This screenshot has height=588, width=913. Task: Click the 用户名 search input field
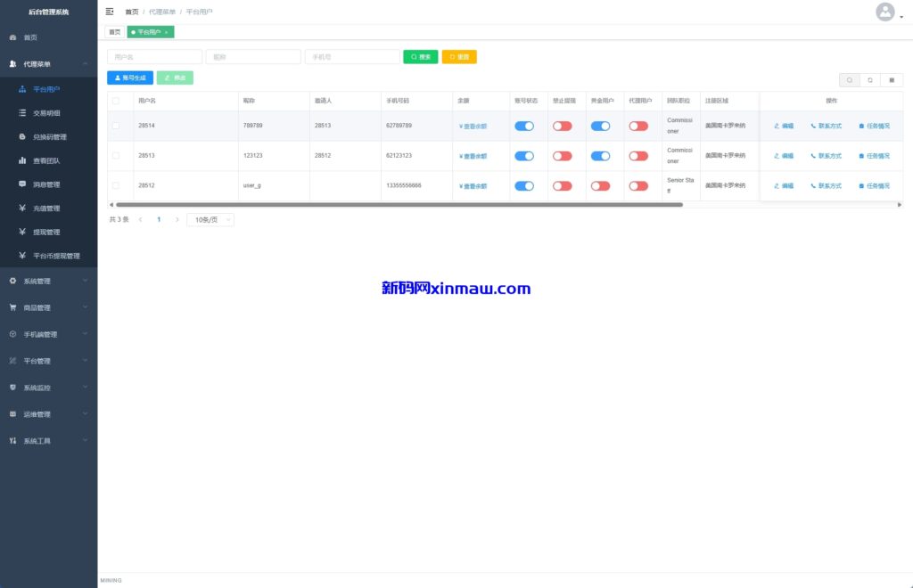154,57
